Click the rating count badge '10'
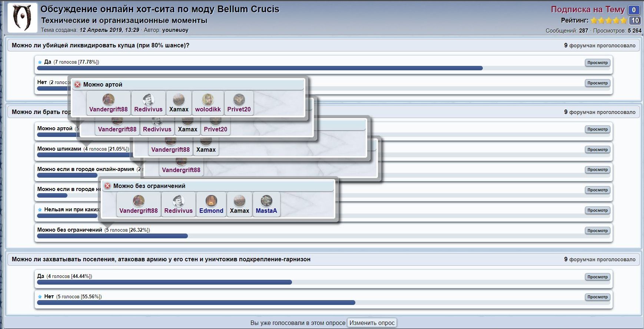 tap(635, 21)
